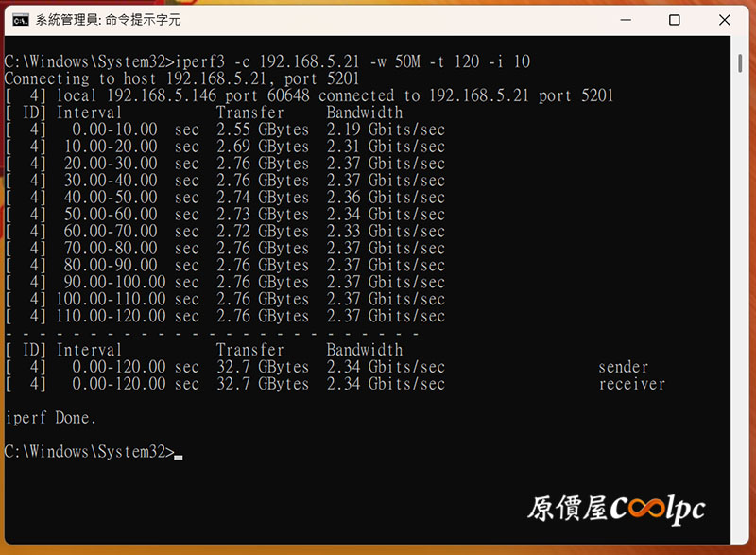The image size is (756, 555).
Task: Click the 2.31 Gbits/sec bandwidth value
Action: click(386, 147)
